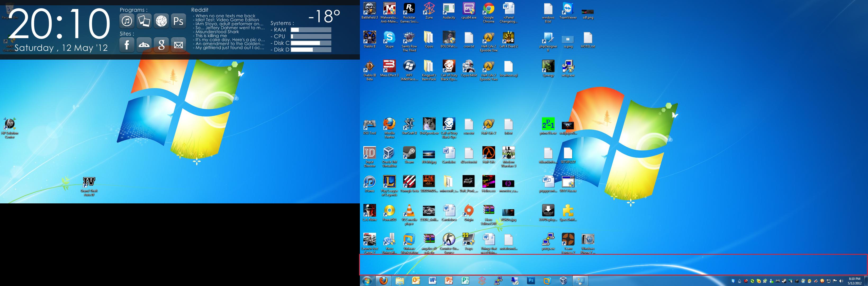The image size is (868, 286).
Task: Select the Mozilla Firefox desktop shortcut
Action: click(x=389, y=128)
